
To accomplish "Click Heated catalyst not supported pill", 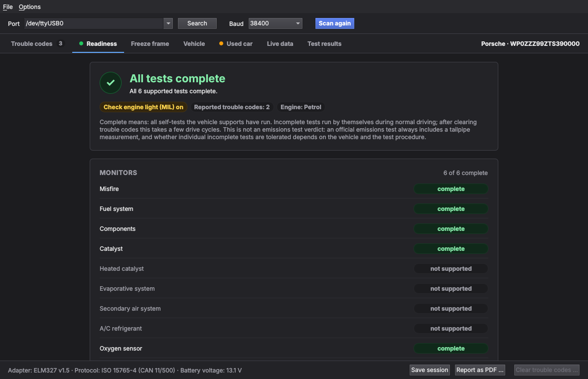I will [451, 269].
